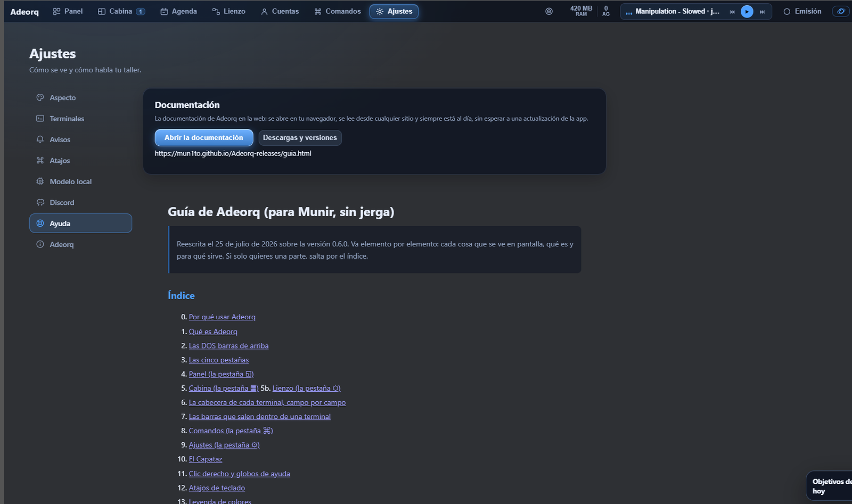This screenshot has width=852, height=504.
Task: Open the Objetivos de hoy widget
Action: click(x=830, y=486)
